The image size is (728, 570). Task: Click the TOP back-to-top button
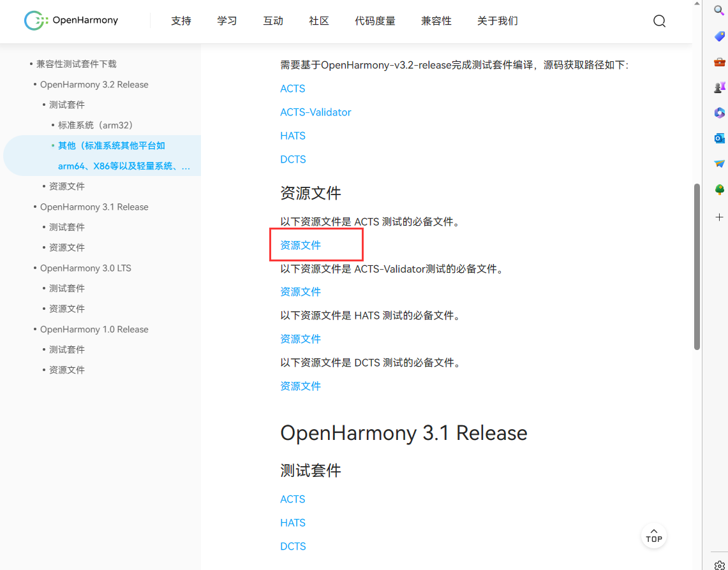[x=654, y=536]
